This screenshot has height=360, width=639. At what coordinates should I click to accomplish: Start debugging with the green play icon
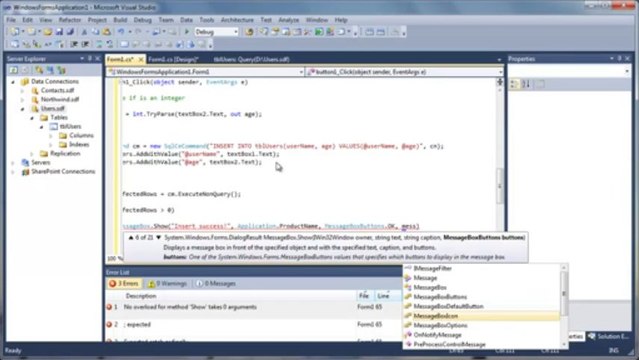point(187,32)
